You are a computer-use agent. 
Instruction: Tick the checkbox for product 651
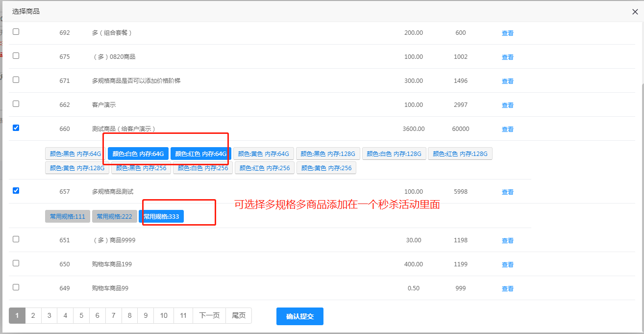(16, 239)
